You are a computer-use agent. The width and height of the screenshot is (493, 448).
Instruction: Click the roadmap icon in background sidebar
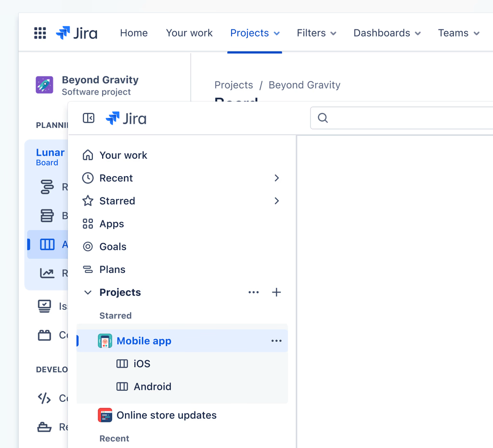47,187
